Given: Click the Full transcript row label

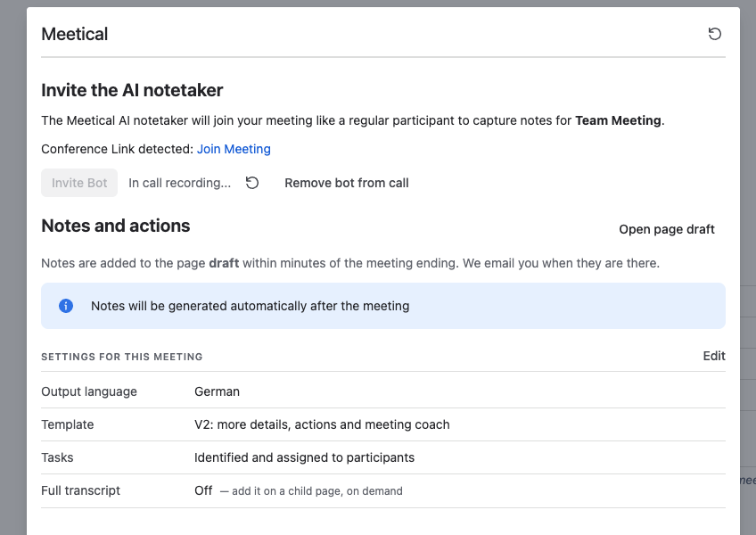Looking at the screenshot, I should click(x=80, y=490).
